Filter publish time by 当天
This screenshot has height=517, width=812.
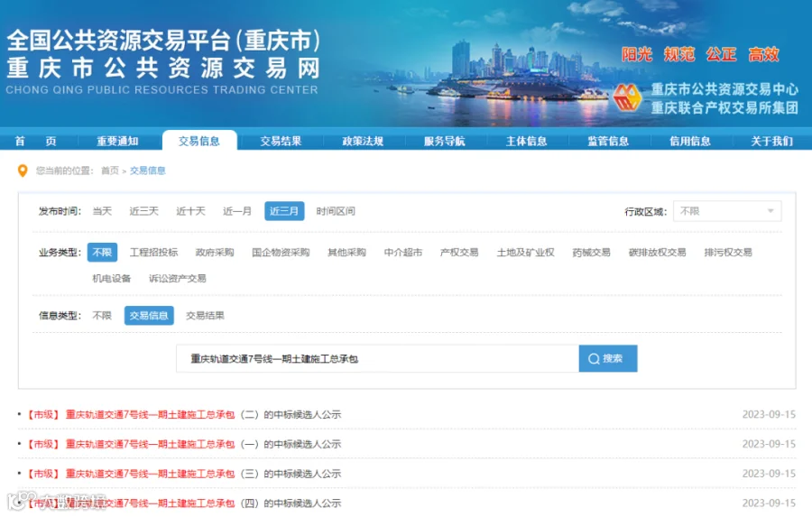[102, 211]
